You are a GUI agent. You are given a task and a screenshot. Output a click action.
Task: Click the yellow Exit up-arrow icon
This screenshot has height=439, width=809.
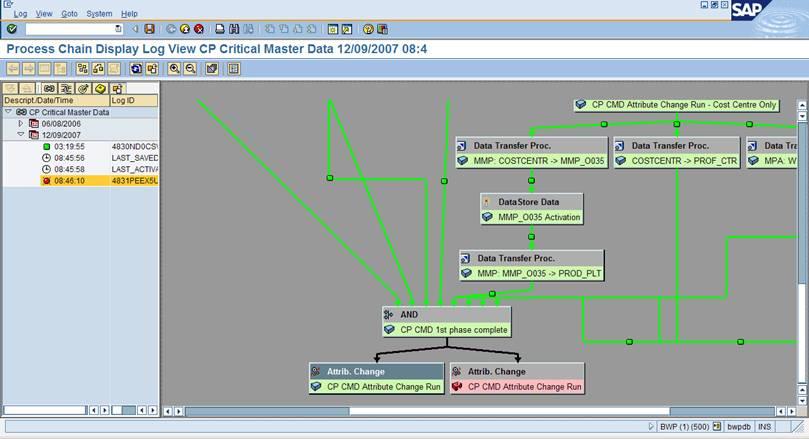point(185,29)
